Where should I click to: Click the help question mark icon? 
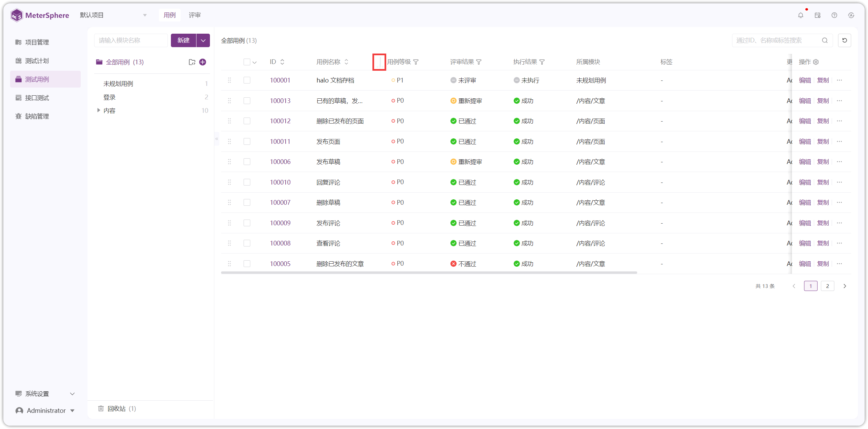(834, 15)
